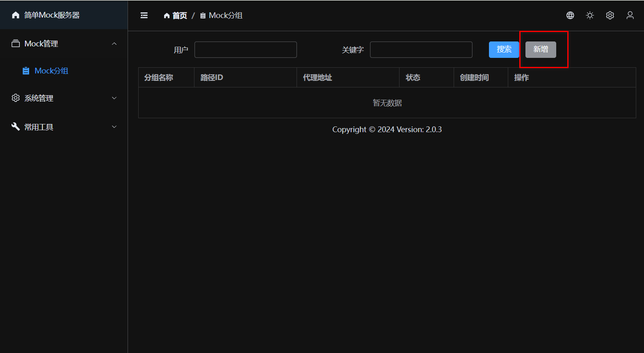Toggle light/dark theme sun icon
Viewport: 644px width, 353px height.
590,15
